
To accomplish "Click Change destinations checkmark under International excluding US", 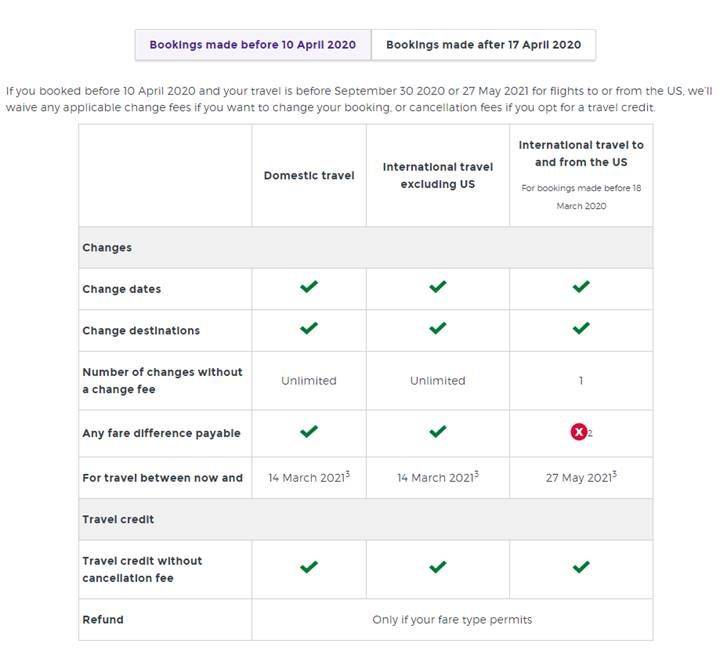I will [x=437, y=328].
